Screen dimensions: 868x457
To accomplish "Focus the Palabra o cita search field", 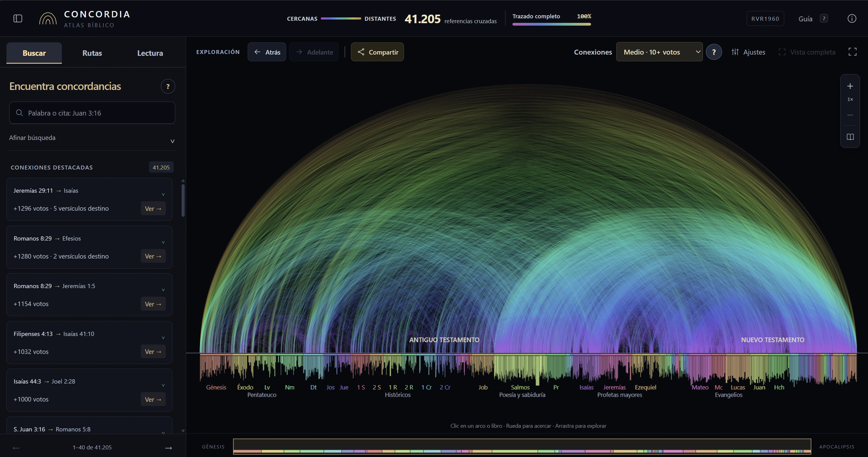I will pyautogui.click(x=92, y=112).
